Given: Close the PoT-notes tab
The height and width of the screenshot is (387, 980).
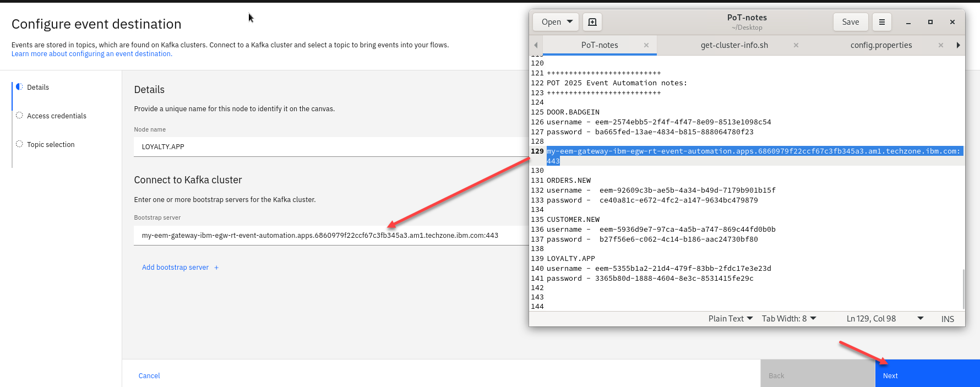Looking at the screenshot, I should (x=646, y=45).
